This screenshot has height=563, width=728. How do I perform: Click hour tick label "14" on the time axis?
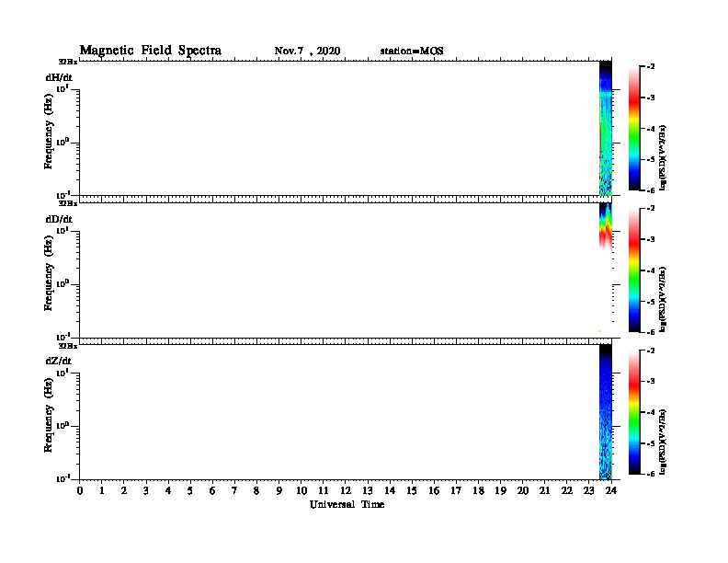coord(390,491)
